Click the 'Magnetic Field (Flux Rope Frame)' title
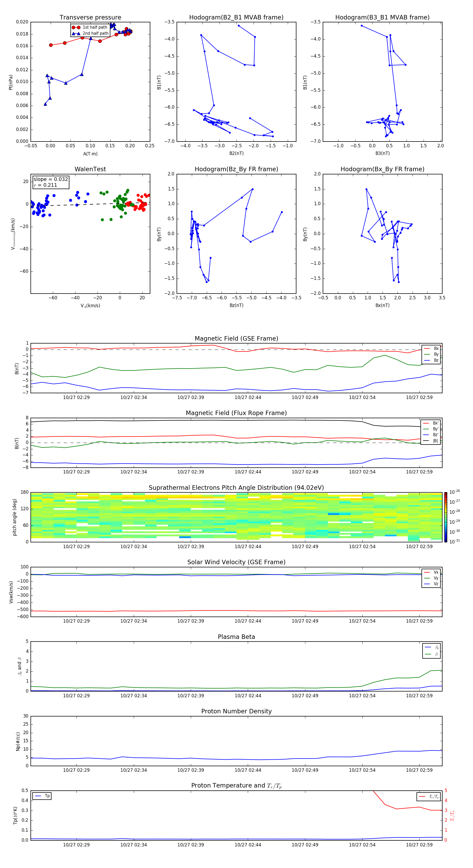 [x=236, y=413]
